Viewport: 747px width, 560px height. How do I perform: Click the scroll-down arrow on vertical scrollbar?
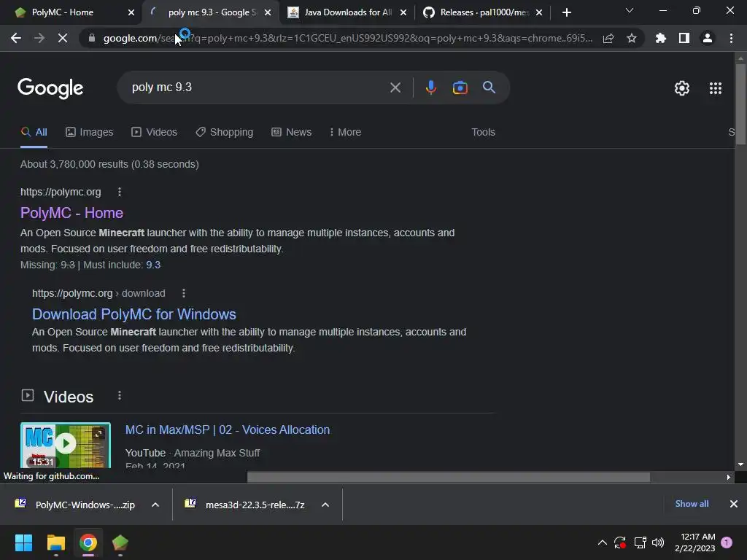(x=740, y=464)
